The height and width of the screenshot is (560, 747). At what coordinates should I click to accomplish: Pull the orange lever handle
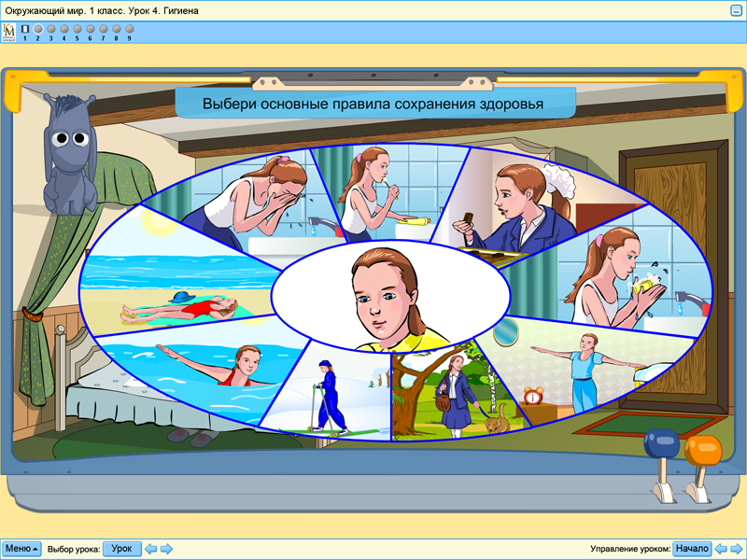[703, 451]
